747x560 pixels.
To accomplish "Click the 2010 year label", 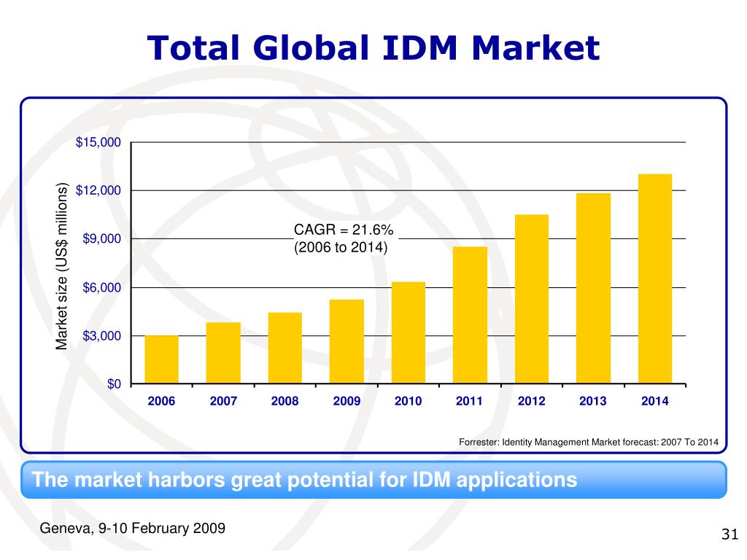I will [408, 401].
